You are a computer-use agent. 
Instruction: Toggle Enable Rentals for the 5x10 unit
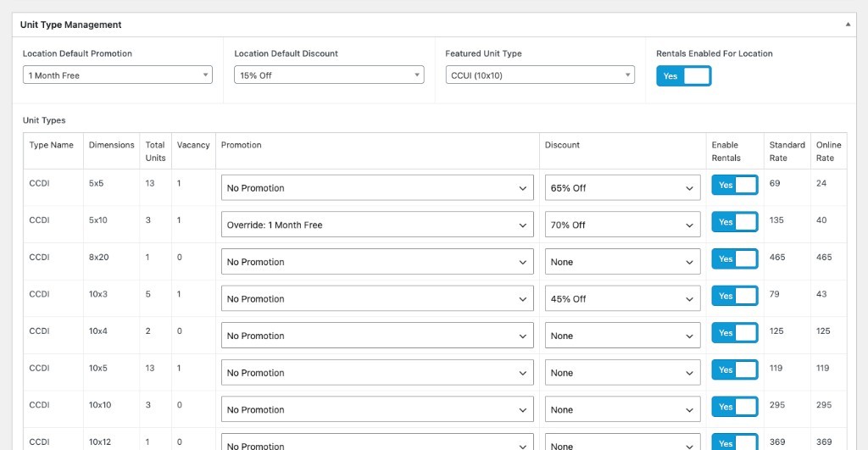click(x=735, y=222)
